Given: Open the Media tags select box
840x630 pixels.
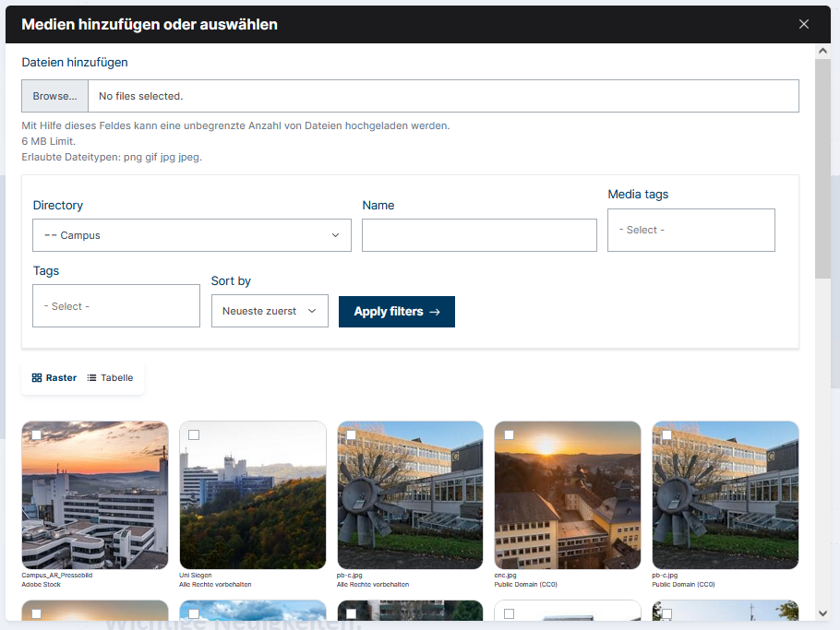Looking at the screenshot, I should [x=690, y=230].
